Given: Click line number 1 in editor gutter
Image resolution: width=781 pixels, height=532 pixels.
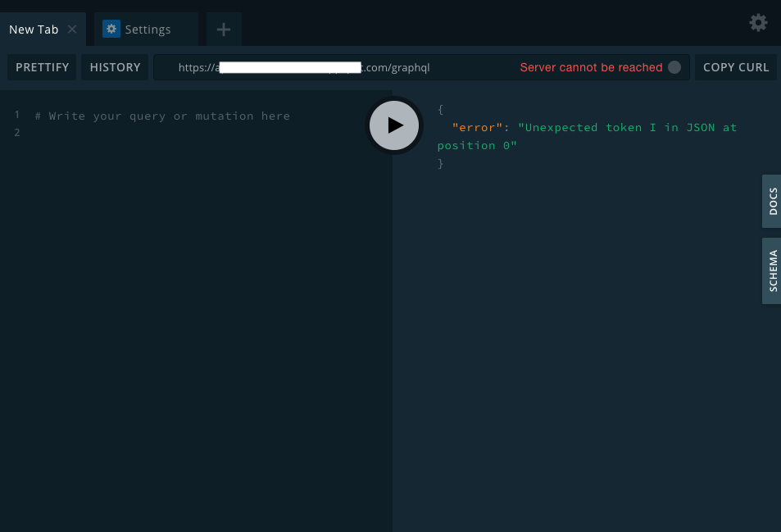Looking at the screenshot, I should tap(17, 115).
